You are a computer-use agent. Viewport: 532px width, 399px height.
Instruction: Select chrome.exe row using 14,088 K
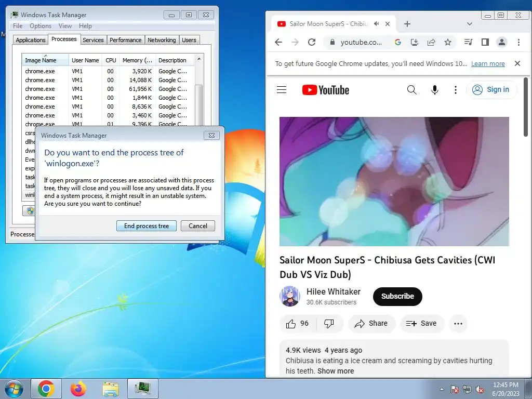(x=109, y=80)
